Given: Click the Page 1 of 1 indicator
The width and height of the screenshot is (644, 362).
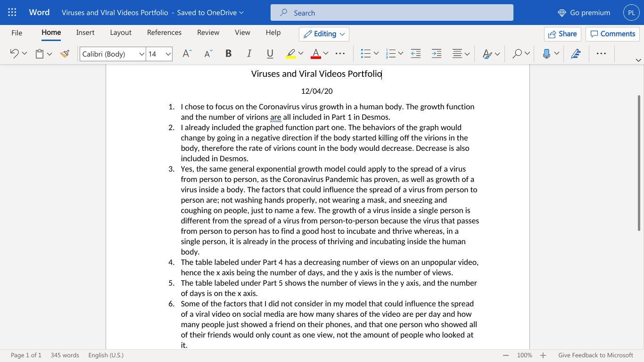Looking at the screenshot, I should tap(26, 355).
